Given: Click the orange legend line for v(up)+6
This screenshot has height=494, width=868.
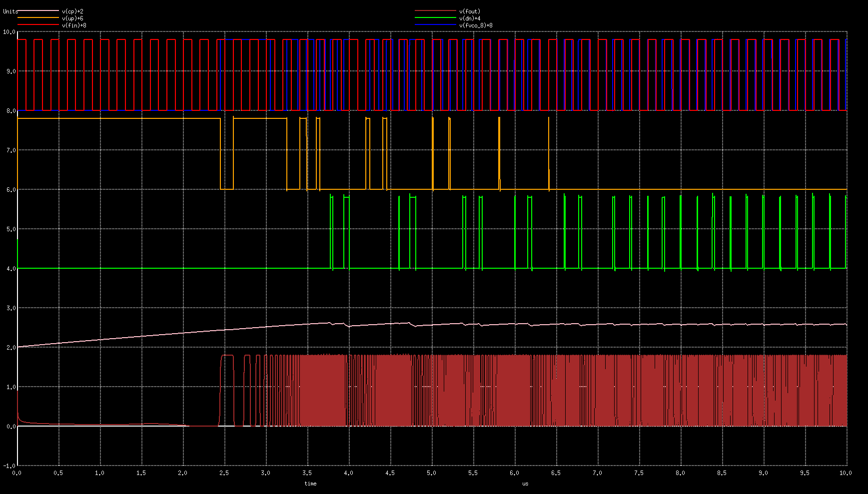Looking at the screenshot, I should [x=38, y=18].
